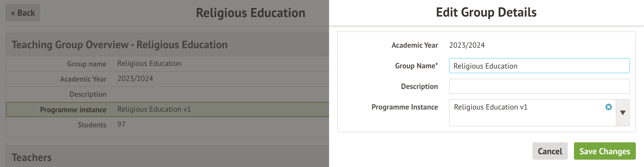The image size is (644, 167).
Task: Click the Religious Education page title
Action: (251, 13)
